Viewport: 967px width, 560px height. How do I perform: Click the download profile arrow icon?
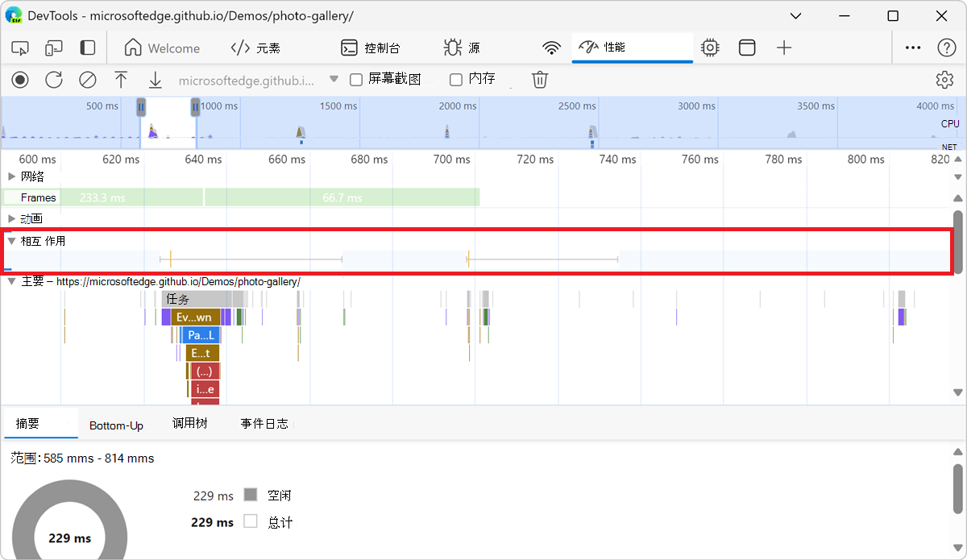click(x=155, y=80)
